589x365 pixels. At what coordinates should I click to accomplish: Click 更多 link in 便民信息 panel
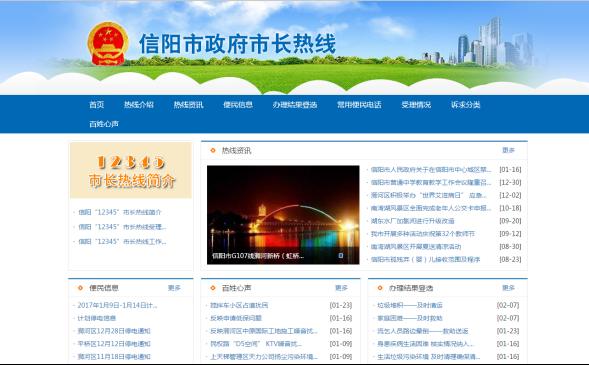174,288
